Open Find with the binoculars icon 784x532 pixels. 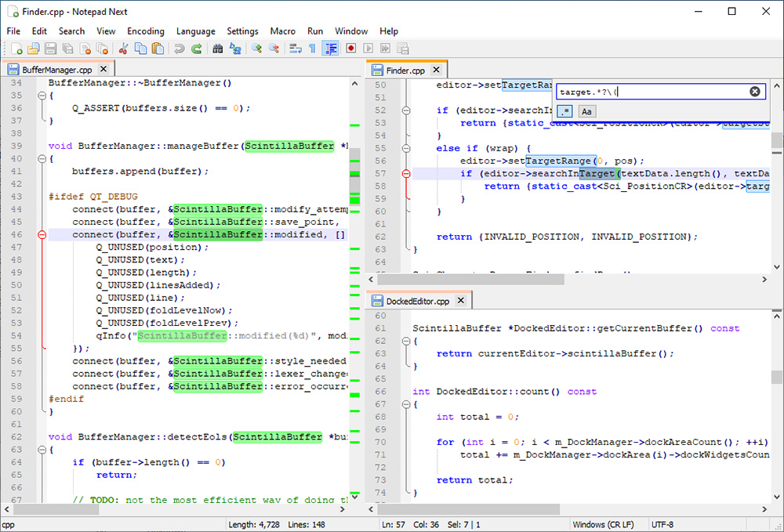click(x=217, y=49)
